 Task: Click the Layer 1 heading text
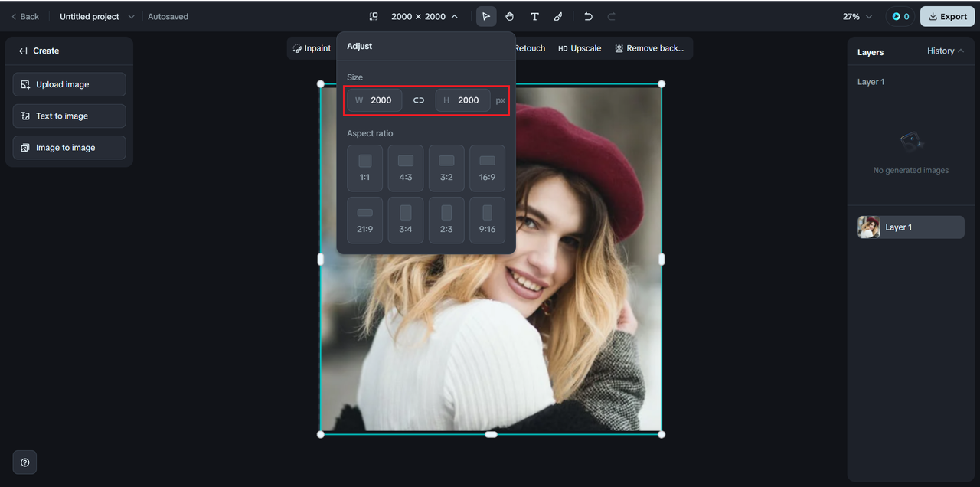pos(871,82)
